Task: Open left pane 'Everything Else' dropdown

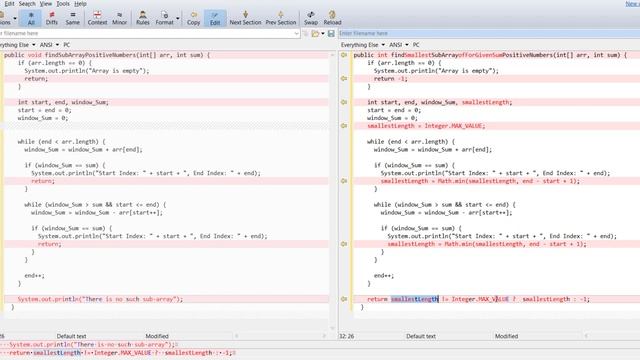Action: [x=17, y=45]
